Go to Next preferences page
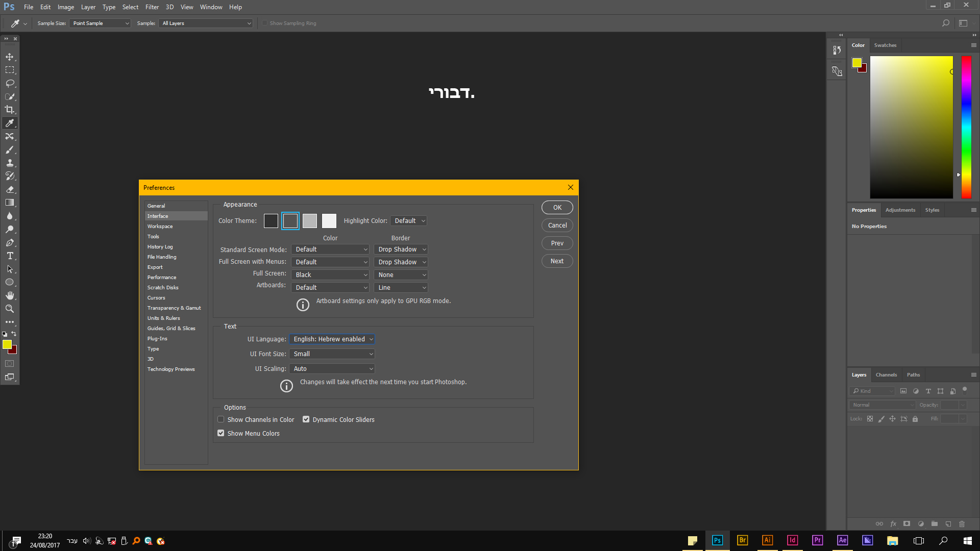 557,261
